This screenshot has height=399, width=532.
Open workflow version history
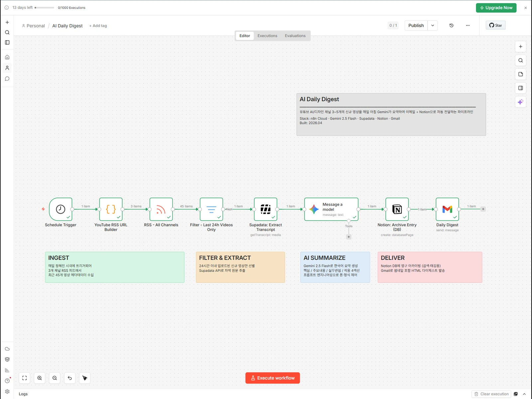(452, 26)
